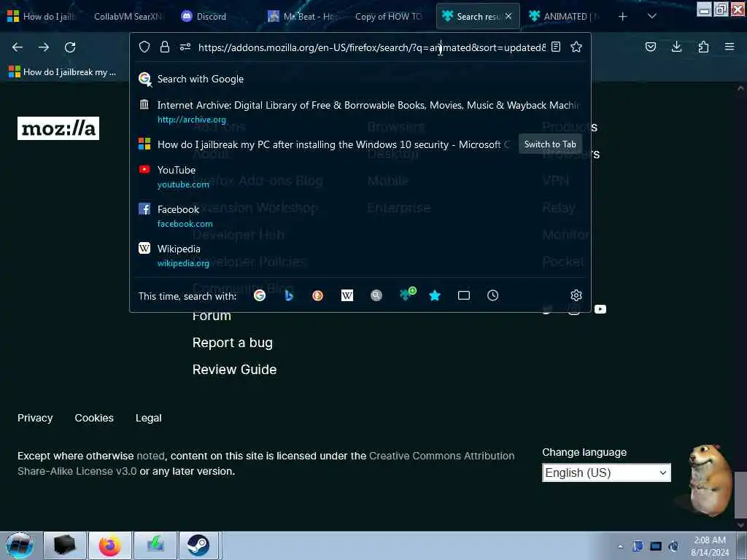The width and height of the screenshot is (747, 560).
Task: Open the Windows Start orb
Action: (20, 545)
